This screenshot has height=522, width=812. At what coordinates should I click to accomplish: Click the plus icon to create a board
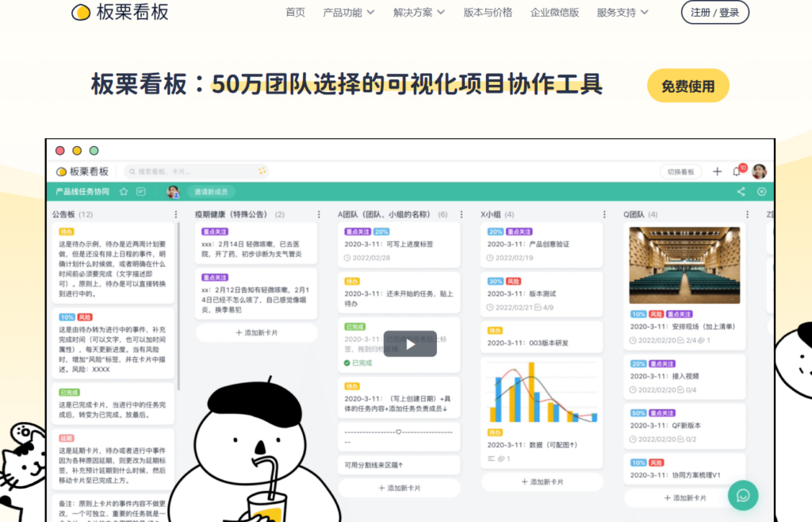coord(717,171)
